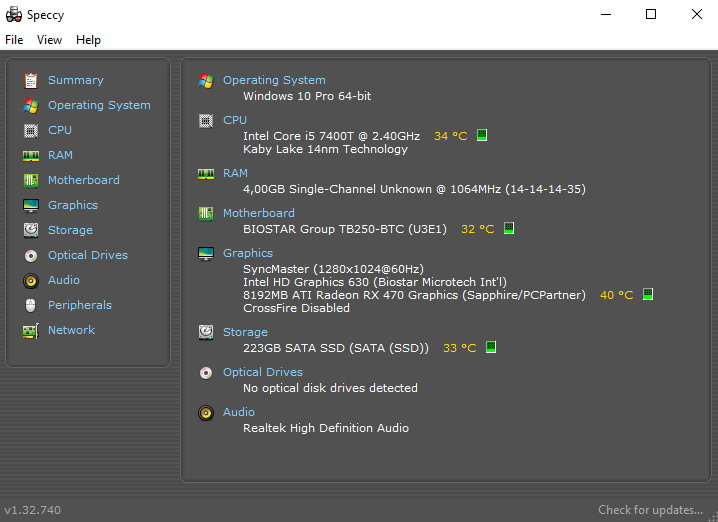Click the Speccy app icon in title bar
Viewport: 718px width, 522px height.
tap(14, 15)
